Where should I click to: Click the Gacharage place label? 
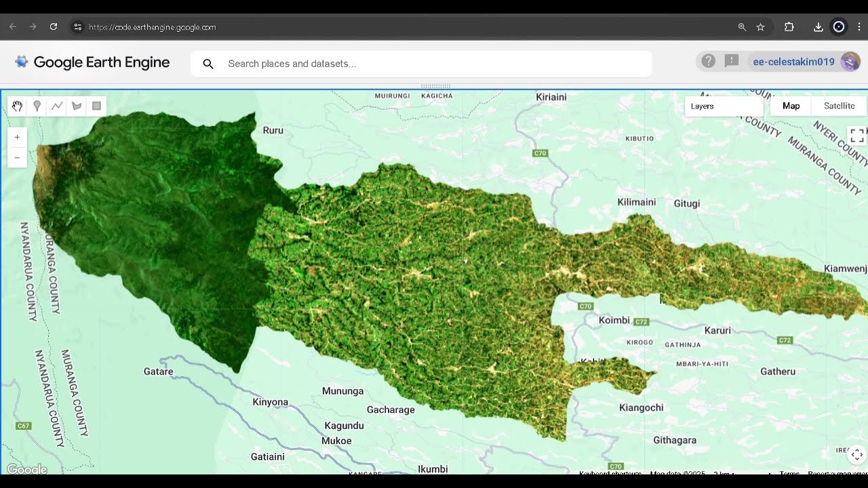coord(391,409)
